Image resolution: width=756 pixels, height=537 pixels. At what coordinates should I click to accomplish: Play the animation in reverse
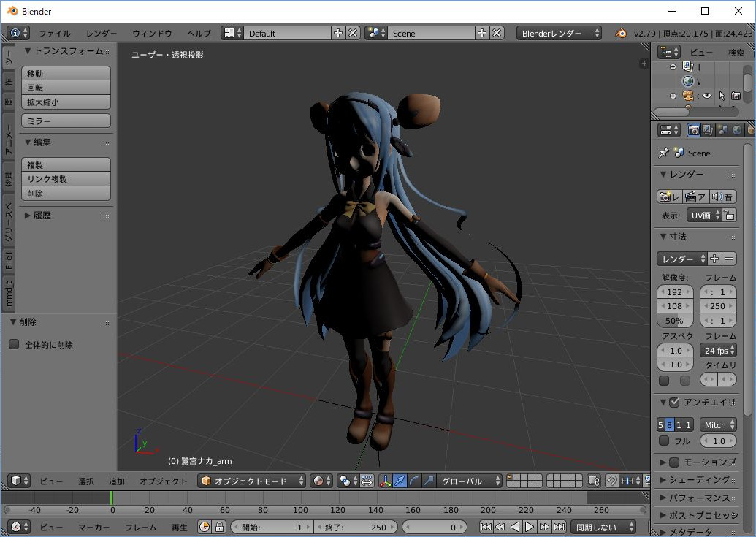pyautogui.click(x=515, y=527)
